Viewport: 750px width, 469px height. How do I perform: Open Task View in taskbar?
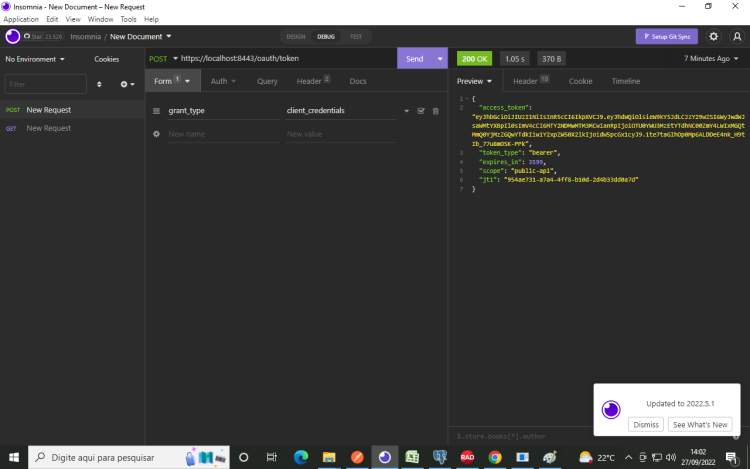[271, 458]
